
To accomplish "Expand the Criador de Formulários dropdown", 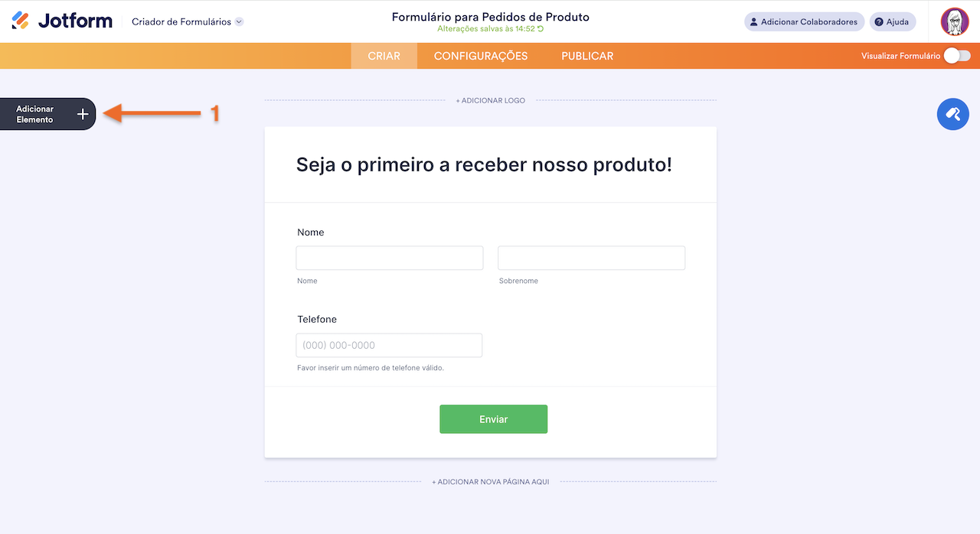I will click(x=188, y=22).
